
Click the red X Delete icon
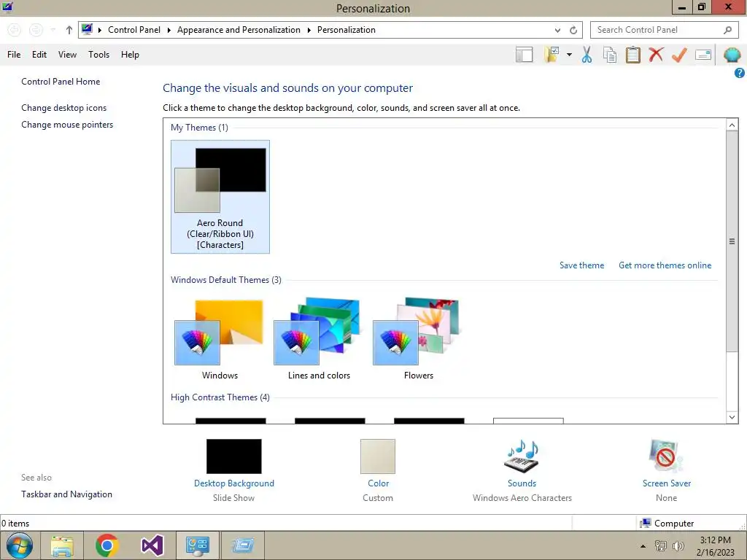coord(656,55)
